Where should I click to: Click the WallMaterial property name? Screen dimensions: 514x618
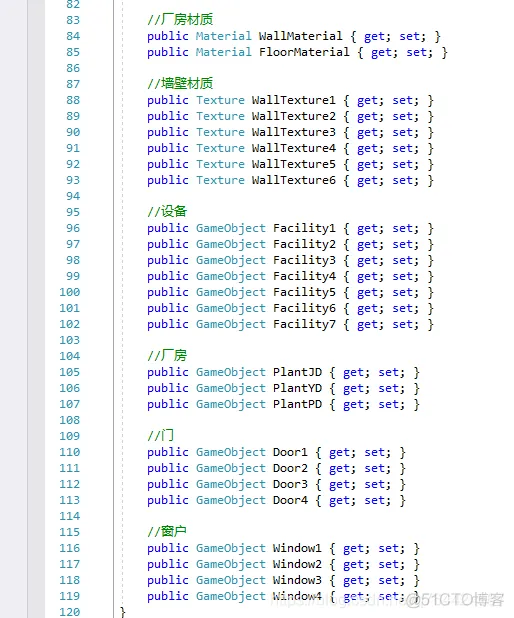tap(300, 36)
